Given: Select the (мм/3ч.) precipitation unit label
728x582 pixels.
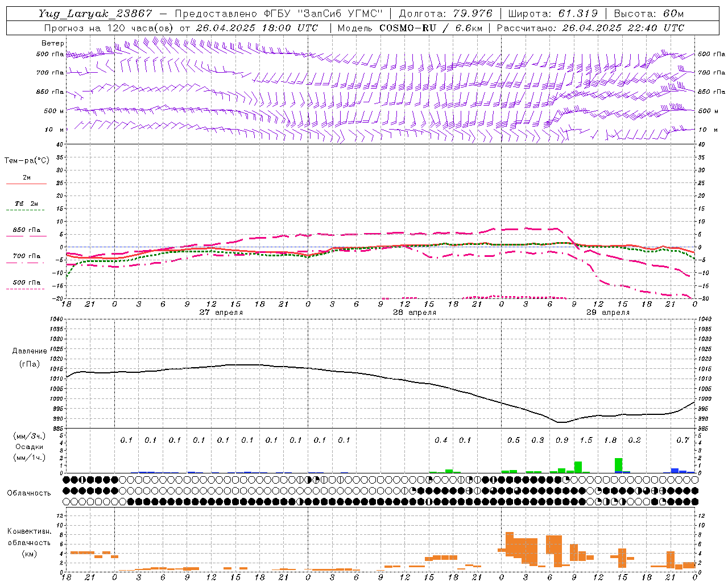Looking at the screenshot, I should click(29, 436).
